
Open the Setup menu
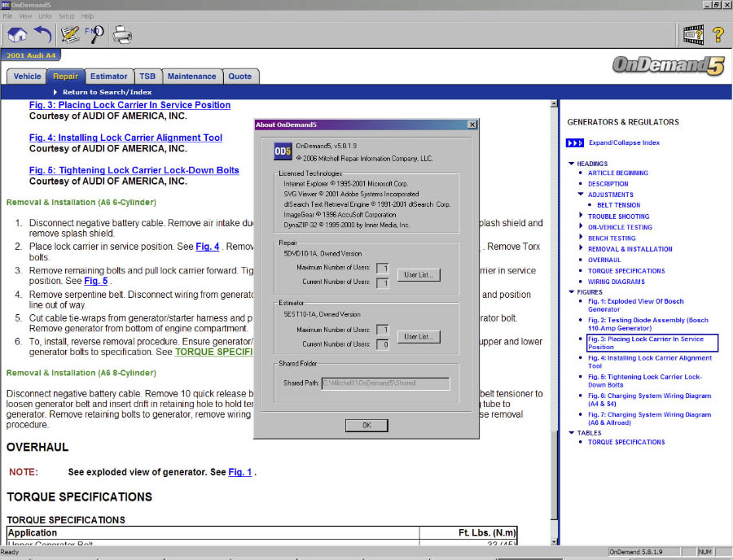(x=67, y=16)
